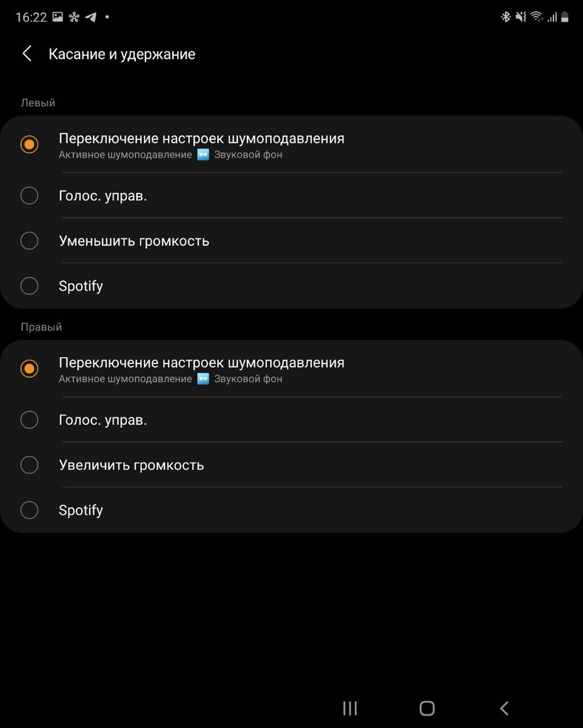Tap the clock showing 16:22 in the status bar

tap(30, 16)
